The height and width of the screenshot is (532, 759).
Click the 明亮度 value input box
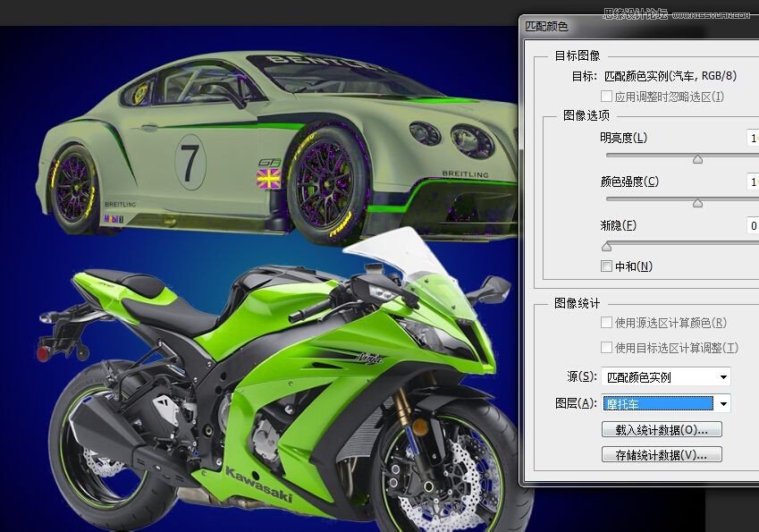pos(753,138)
